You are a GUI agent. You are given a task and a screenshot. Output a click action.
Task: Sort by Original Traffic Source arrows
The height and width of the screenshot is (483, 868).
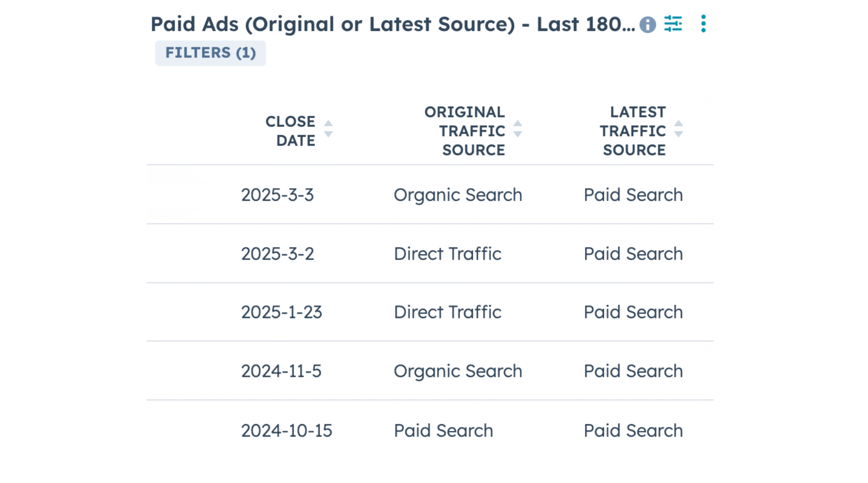pos(518,129)
